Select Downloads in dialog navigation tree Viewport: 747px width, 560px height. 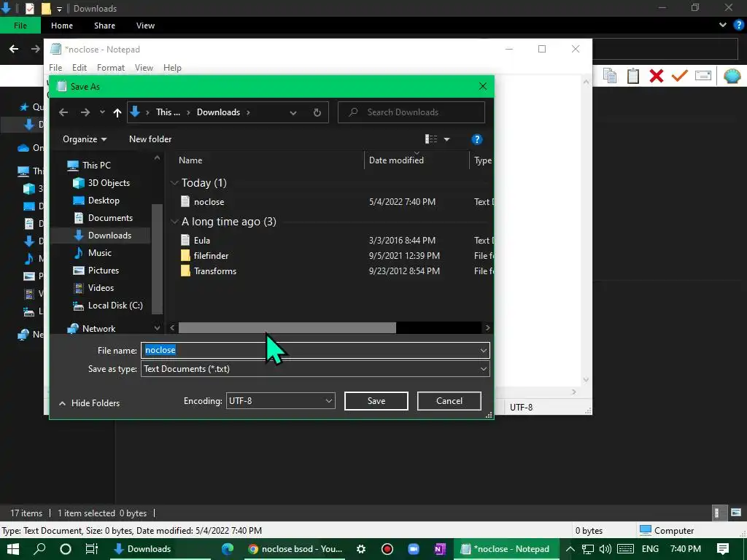pos(102,236)
